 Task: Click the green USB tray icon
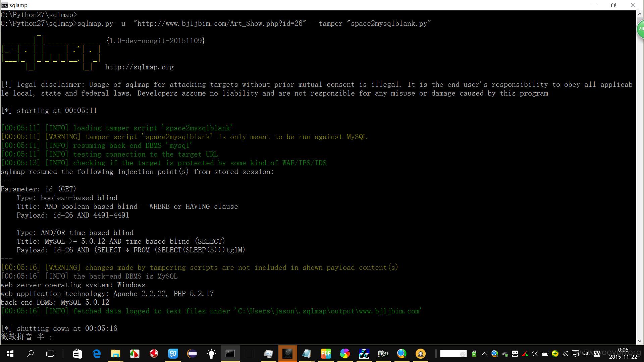click(474, 354)
